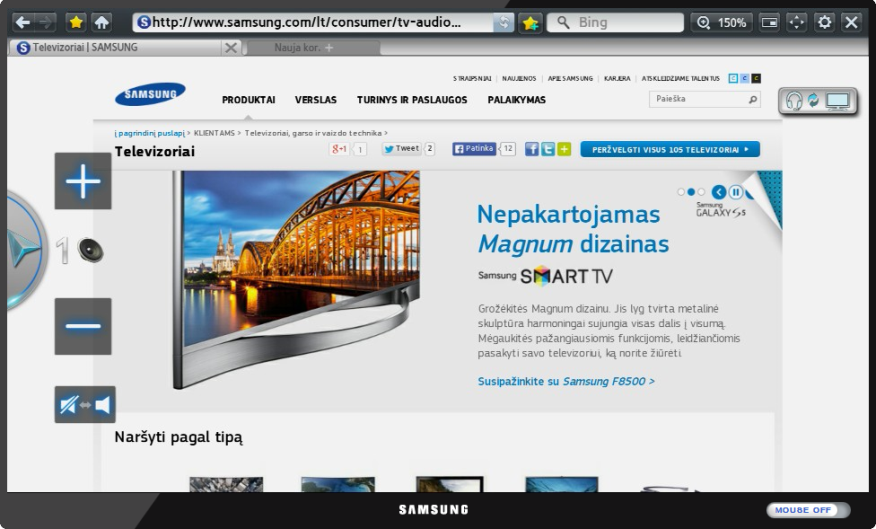
Task: Click the round speaker volume indicator icon
Action: coord(91,250)
